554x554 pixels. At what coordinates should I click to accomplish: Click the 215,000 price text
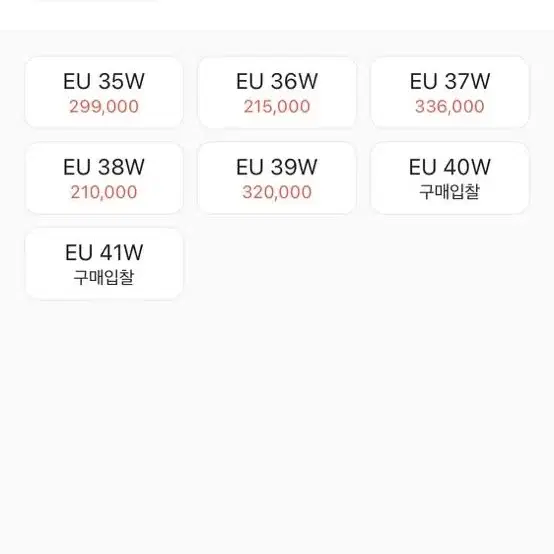[x=277, y=106]
